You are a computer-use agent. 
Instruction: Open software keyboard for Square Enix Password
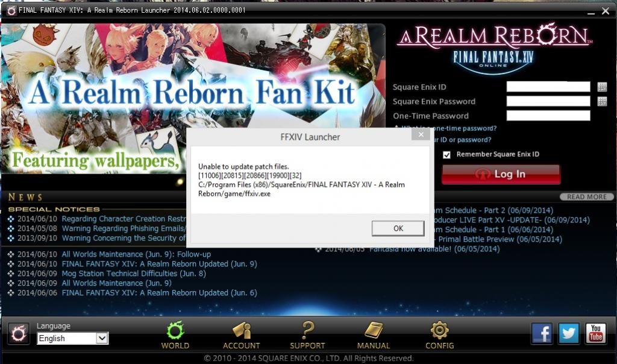[x=602, y=101]
